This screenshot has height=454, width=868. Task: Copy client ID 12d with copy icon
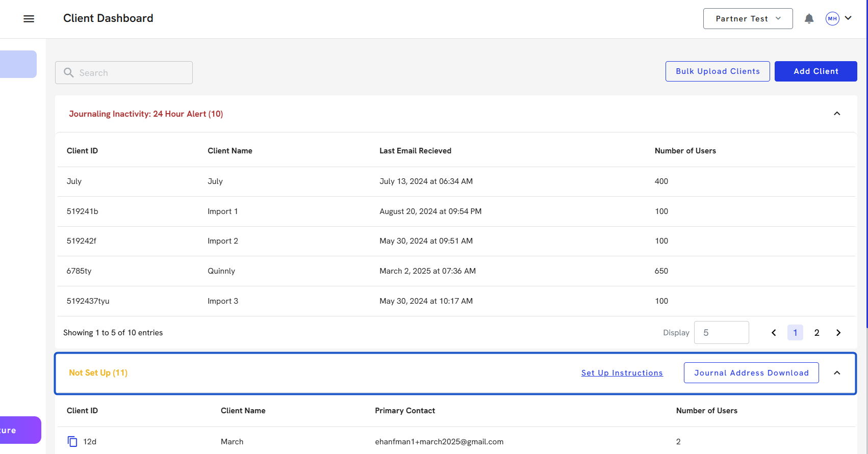click(72, 441)
